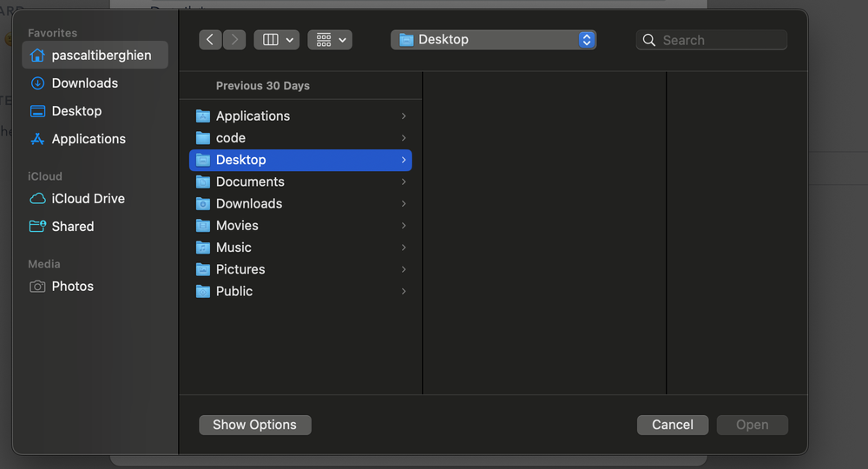Viewport: 868px width, 469px height.
Task: Open Applications from the Favorites sidebar
Action: pos(88,139)
